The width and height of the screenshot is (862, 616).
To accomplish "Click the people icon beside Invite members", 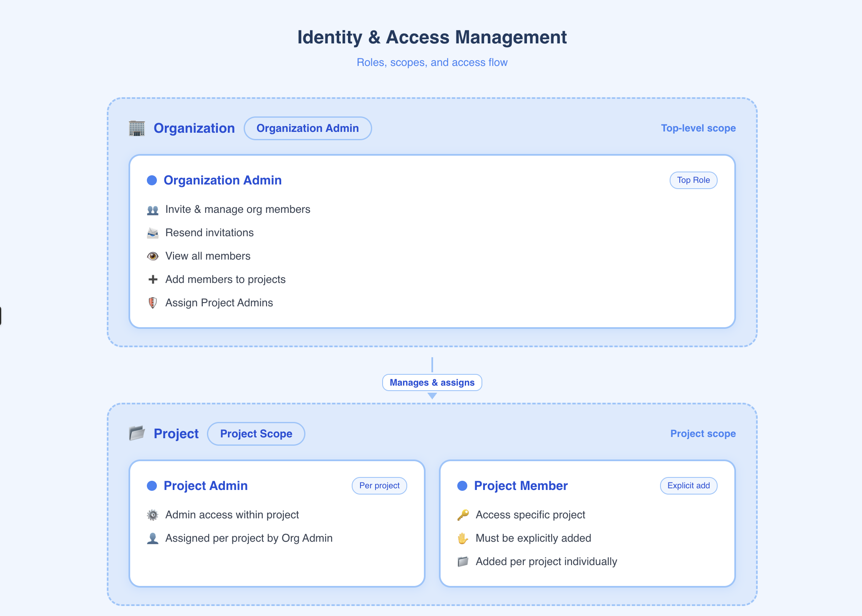I will click(153, 210).
